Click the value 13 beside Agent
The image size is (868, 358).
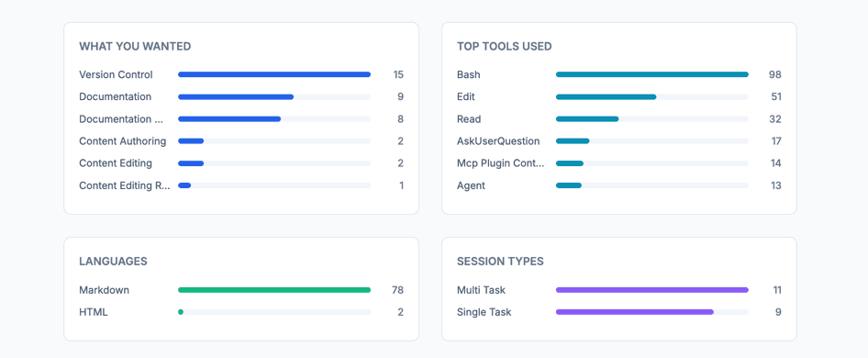pos(776,185)
